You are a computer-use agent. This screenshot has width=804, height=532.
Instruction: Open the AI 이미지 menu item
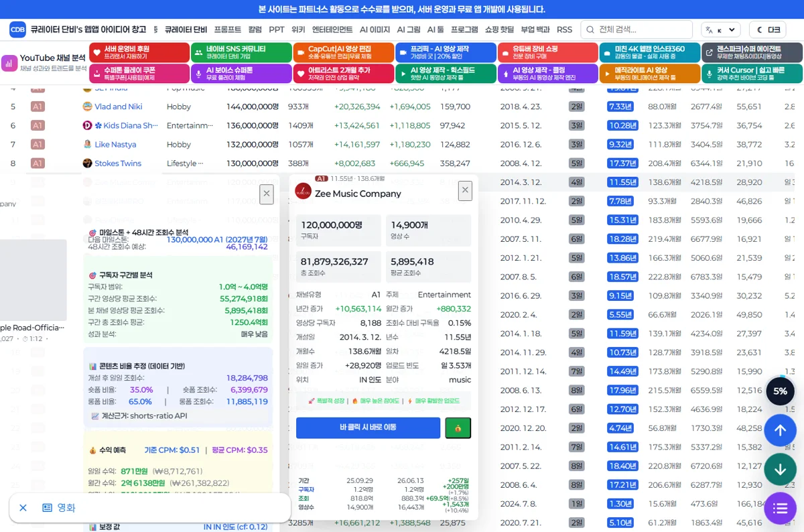point(375,29)
